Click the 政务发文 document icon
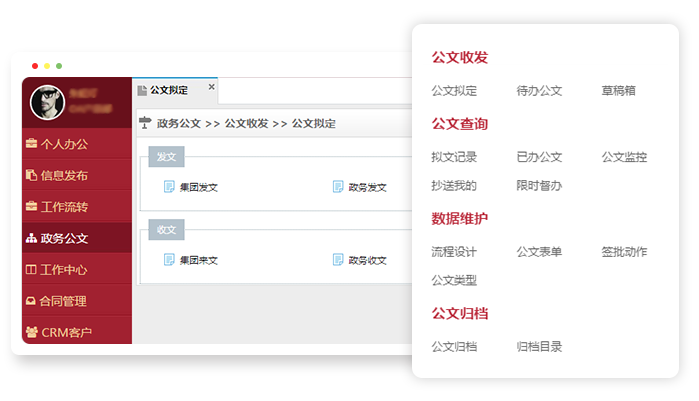This screenshot has width=699, height=401. click(338, 186)
